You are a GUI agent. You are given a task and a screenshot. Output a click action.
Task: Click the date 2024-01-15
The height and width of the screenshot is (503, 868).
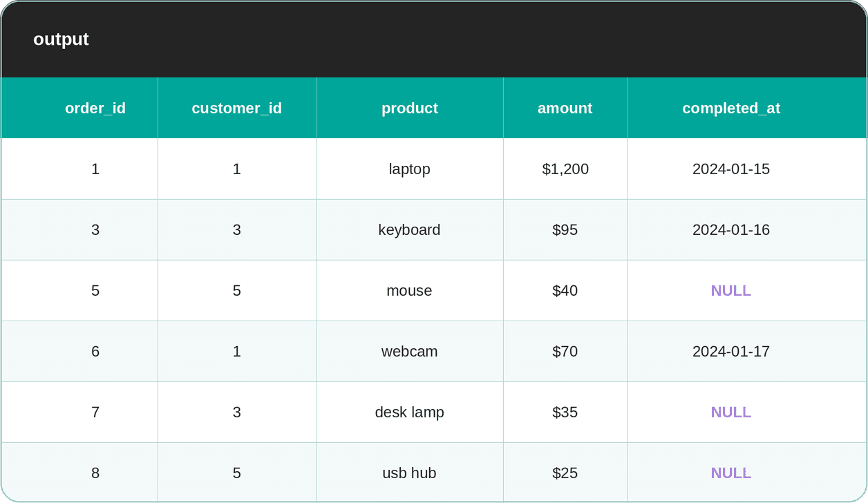(731, 169)
